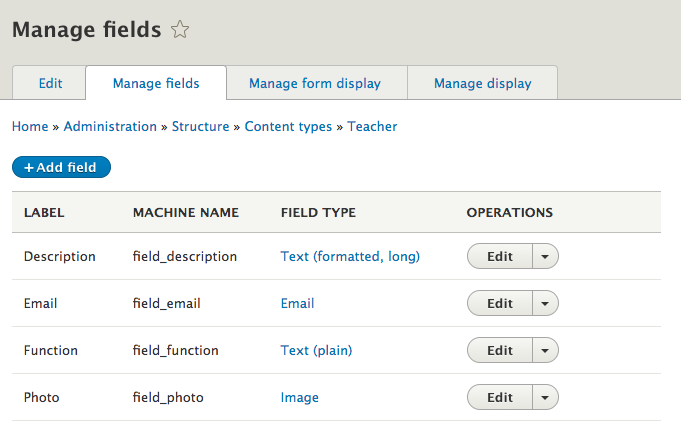Image resolution: width=681 pixels, height=434 pixels.
Task: Edit the Function field
Action: pyautogui.click(x=500, y=351)
